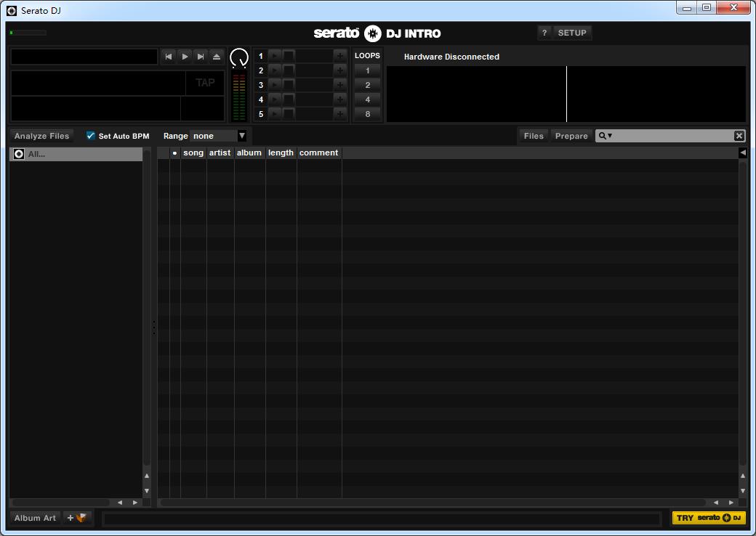Set loop length to 2 beats
This screenshot has width=756, height=536.
pos(367,85)
